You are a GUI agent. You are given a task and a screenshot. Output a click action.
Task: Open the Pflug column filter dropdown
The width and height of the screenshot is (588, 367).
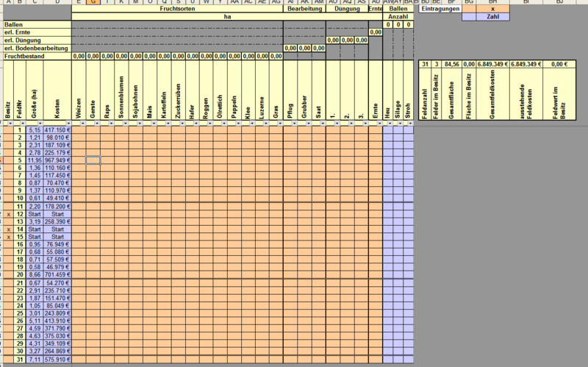pyautogui.click(x=293, y=122)
